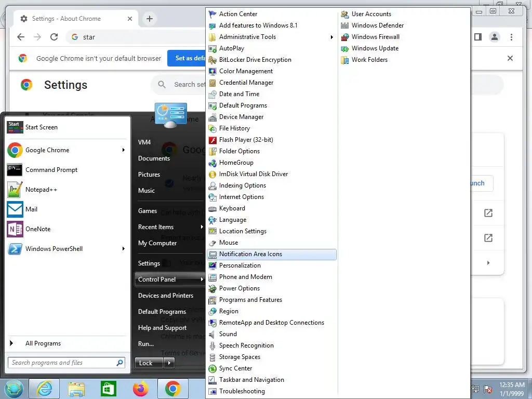Click the User Accounts icon

click(x=345, y=14)
